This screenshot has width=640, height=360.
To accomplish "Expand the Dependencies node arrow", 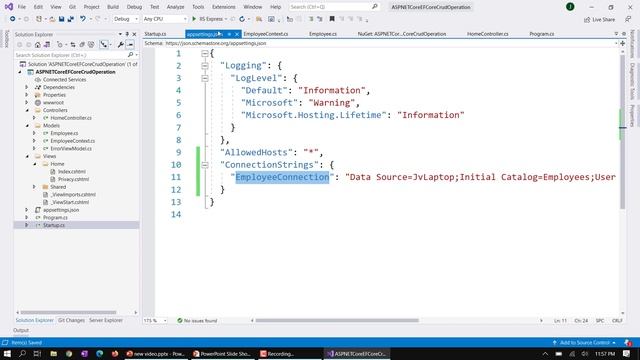I will coord(27,87).
